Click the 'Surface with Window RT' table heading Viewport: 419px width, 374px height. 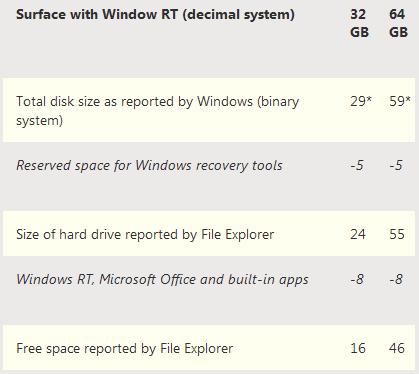coord(155,15)
